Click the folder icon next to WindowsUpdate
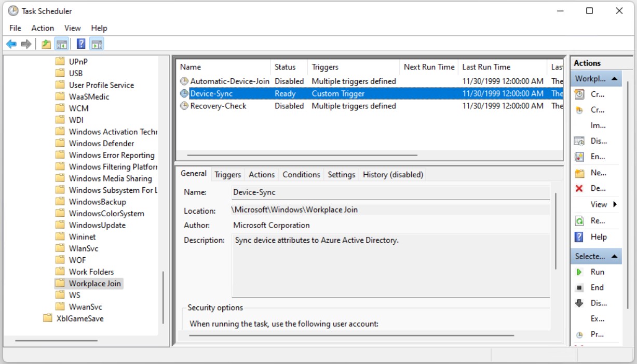Image resolution: width=637 pixels, height=364 pixels. [60, 225]
